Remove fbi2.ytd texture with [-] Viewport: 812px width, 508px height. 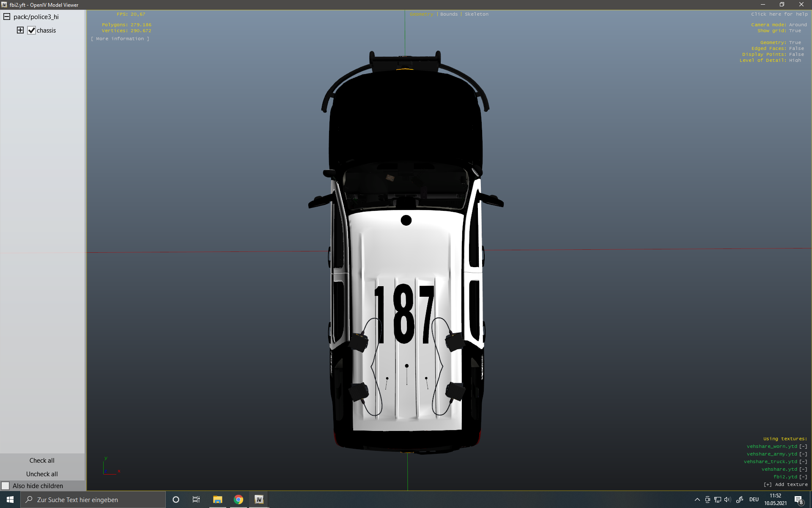803,477
